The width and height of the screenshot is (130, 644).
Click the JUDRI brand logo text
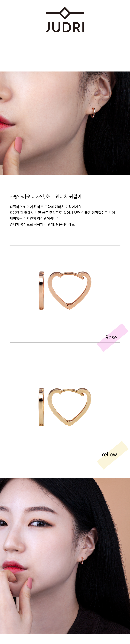(65, 27)
